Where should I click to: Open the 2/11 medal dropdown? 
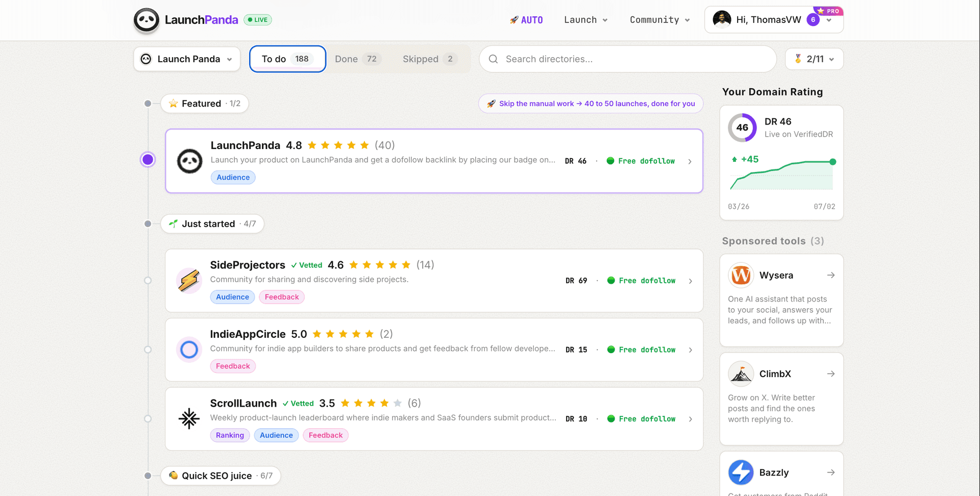(814, 59)
